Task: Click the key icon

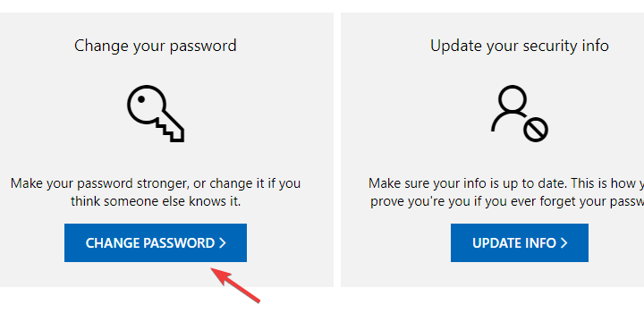Action: click(156, 114)
